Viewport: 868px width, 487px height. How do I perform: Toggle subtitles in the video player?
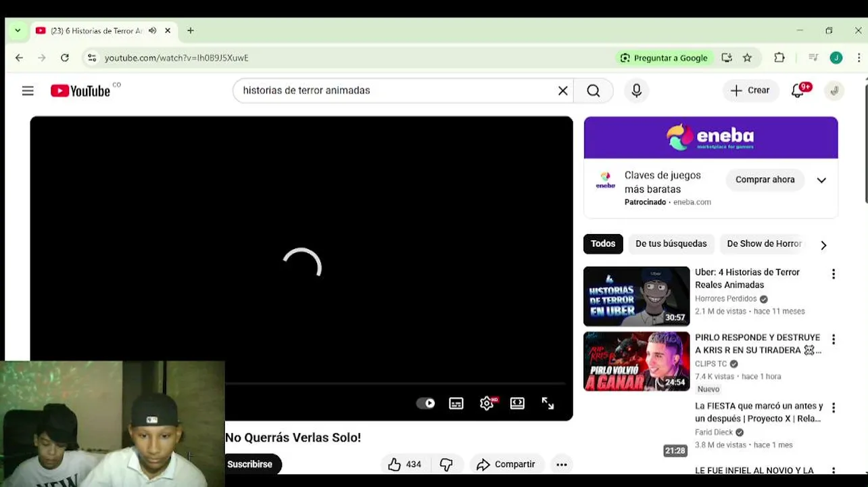[x=456, y=403]
